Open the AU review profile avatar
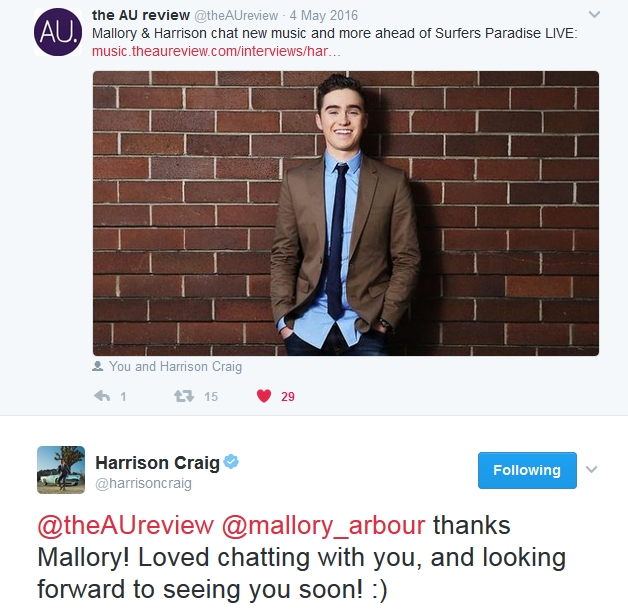The height and width of the screenshot is (612, 628). click(58, 32)
